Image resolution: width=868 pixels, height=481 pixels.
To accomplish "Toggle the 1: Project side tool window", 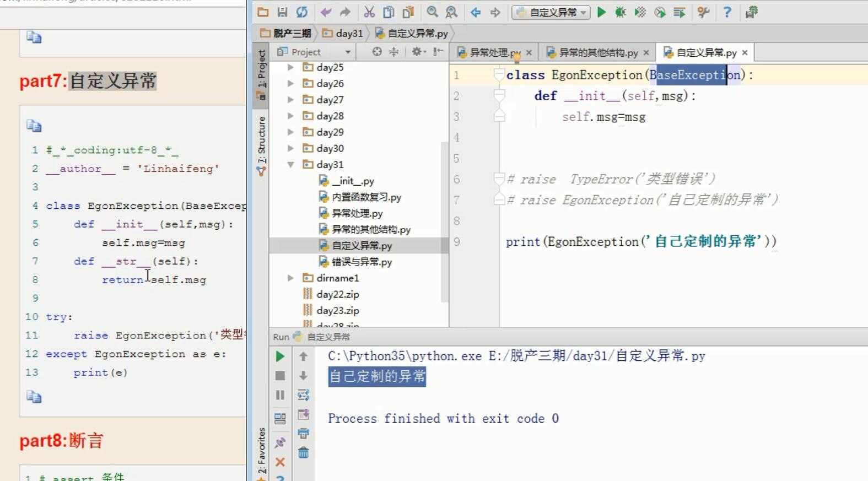I will pyautogui.click(x=261, y=74).
